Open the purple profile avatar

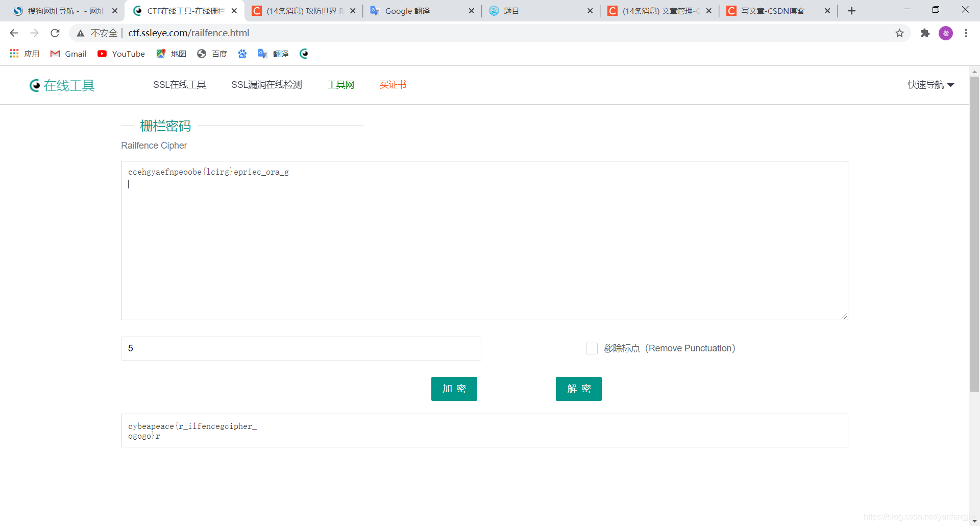pos(946,33)
